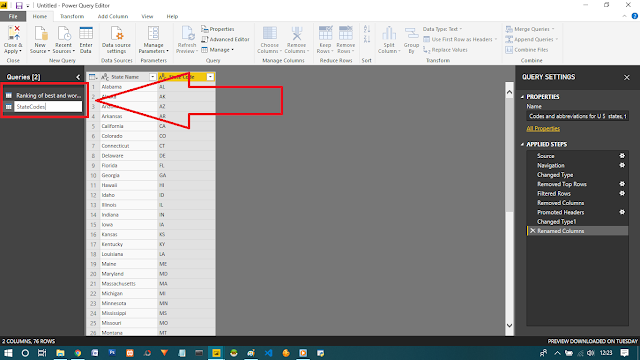Viewport: 640px width, 360px height.
Task: Click Combine Files
Action: point(527,50)
